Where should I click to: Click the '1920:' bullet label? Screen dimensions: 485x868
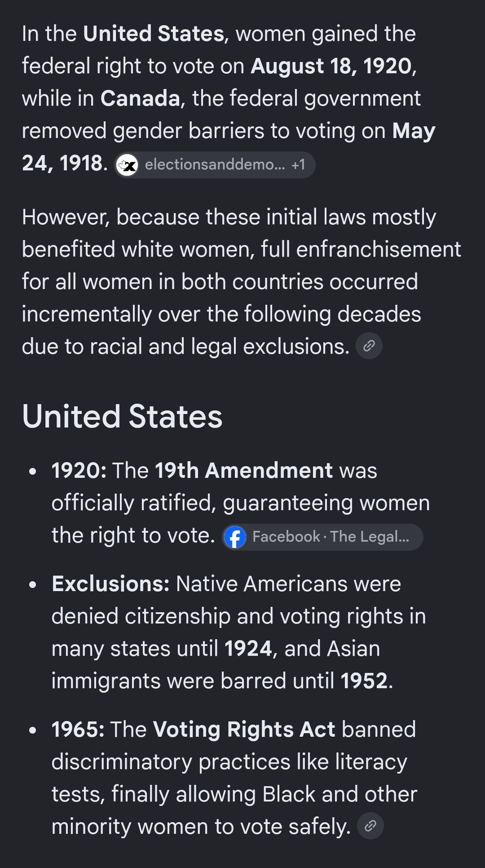(x=79, y=471)
